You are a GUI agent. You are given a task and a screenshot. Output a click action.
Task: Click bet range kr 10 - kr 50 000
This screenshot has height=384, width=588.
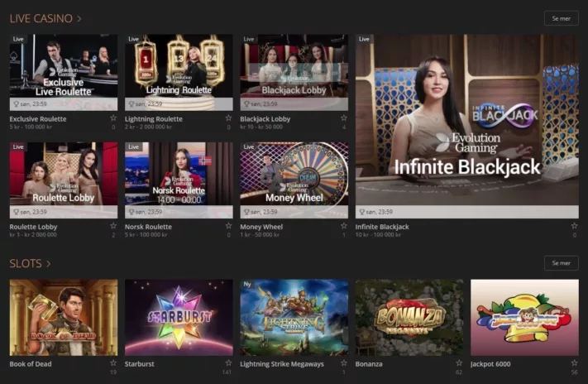click(261, 127)
